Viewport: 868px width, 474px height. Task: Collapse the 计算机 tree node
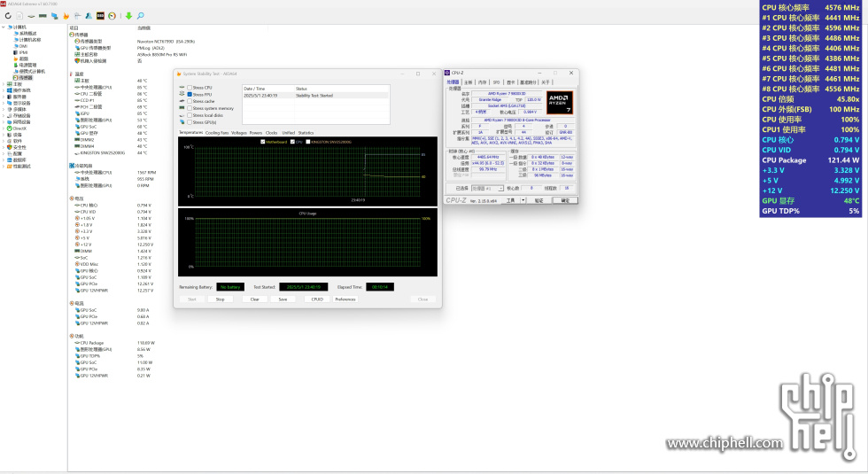(4, 27)
